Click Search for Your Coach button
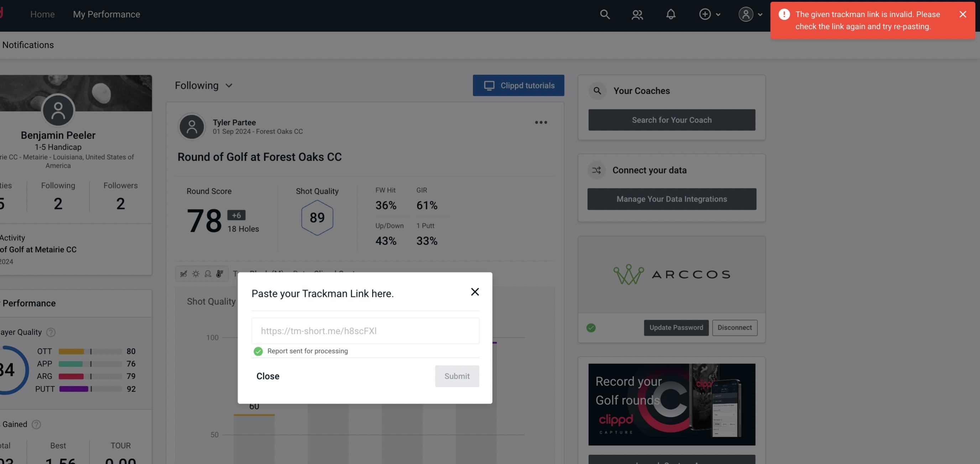 pos(672,119)
